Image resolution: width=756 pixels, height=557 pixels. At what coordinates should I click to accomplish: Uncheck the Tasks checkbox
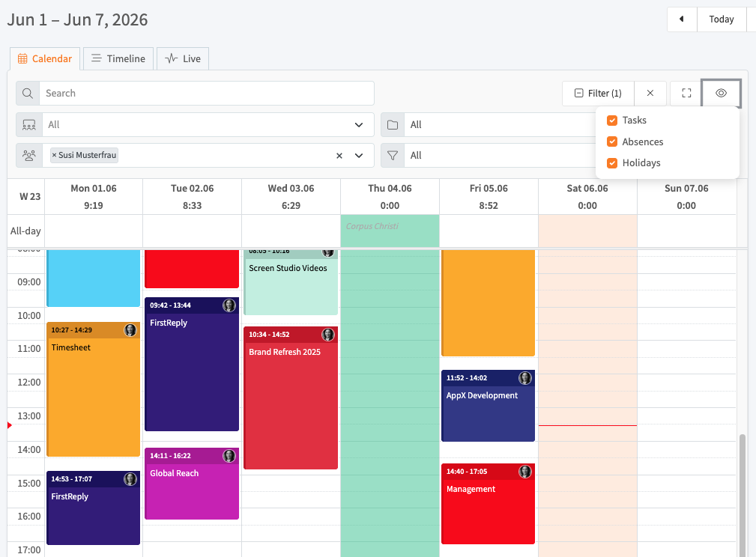(x=612, y=121)
